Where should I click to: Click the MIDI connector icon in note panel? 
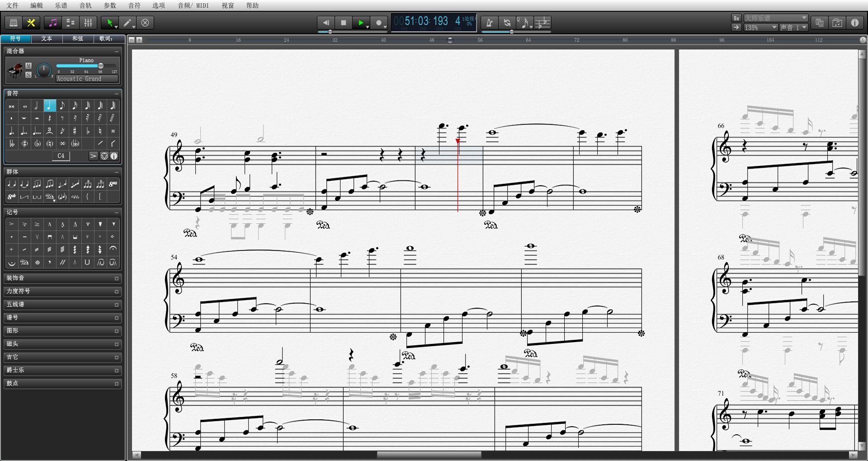(x=104, y=156)
